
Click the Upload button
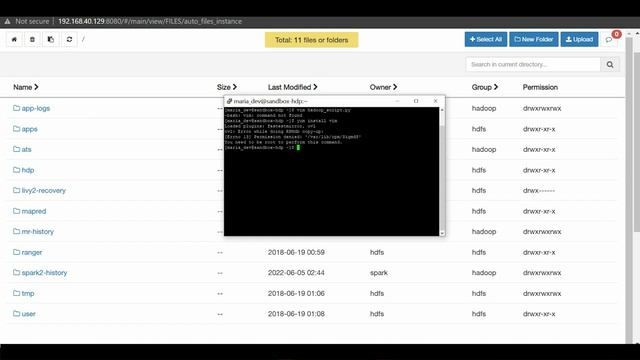pyautogui.click(x=579, y=40)
